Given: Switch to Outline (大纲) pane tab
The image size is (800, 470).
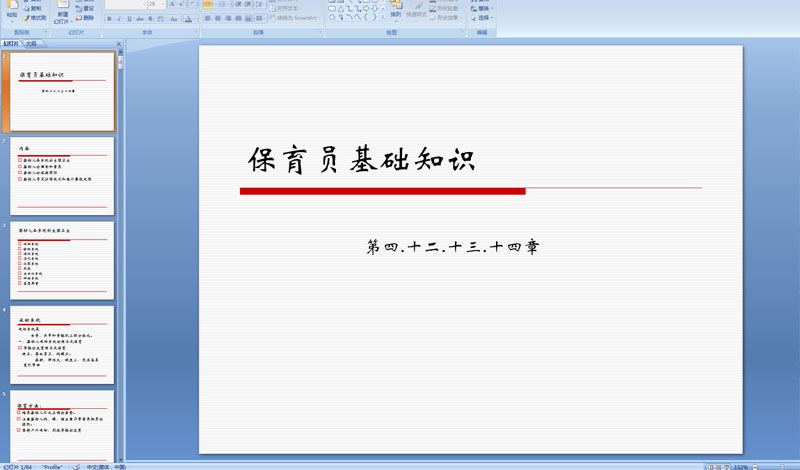Looking at the screenshot, I should 32,43.
